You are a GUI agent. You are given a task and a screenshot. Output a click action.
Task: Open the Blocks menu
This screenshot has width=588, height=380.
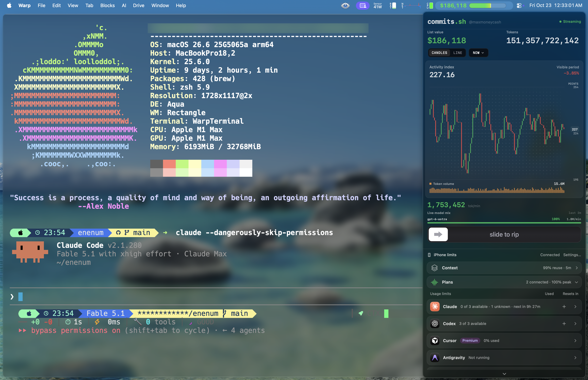tap(107, 5)
